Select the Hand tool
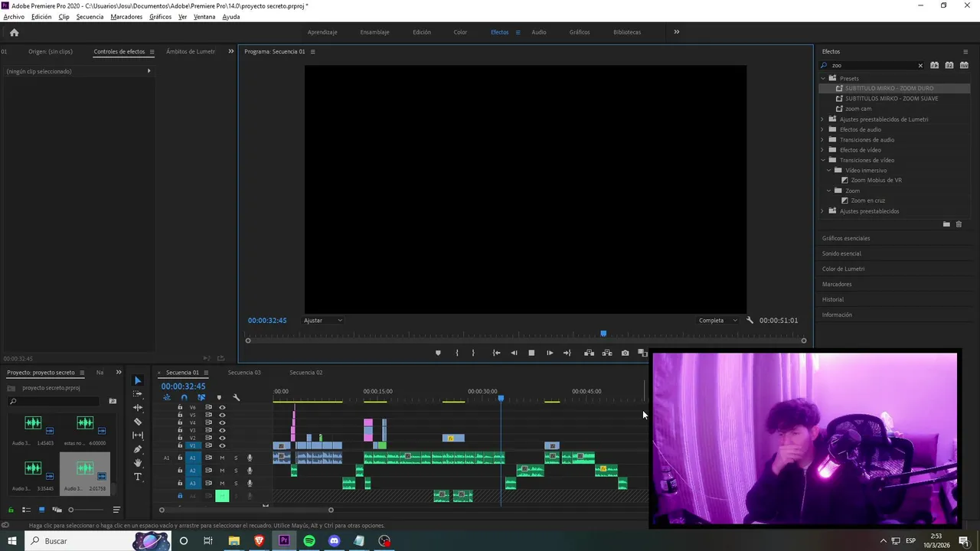Viewport: 980px width, 551px height. coord(138,463)
